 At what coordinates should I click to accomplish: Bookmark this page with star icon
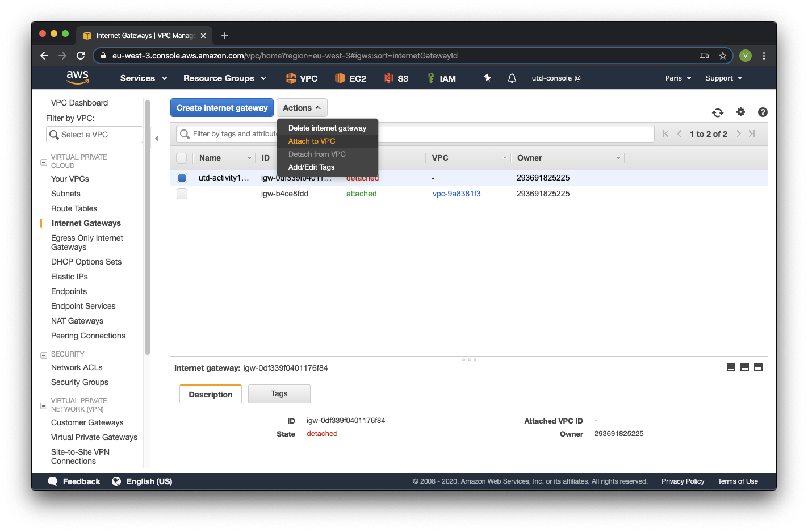coord(722,56)
